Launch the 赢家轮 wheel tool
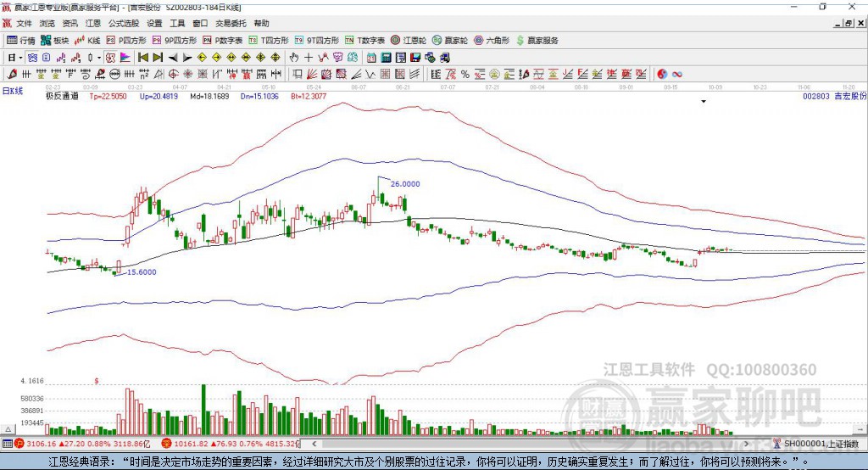The width and height of the screenshot is (868, 470). click(x=450, y=41)
